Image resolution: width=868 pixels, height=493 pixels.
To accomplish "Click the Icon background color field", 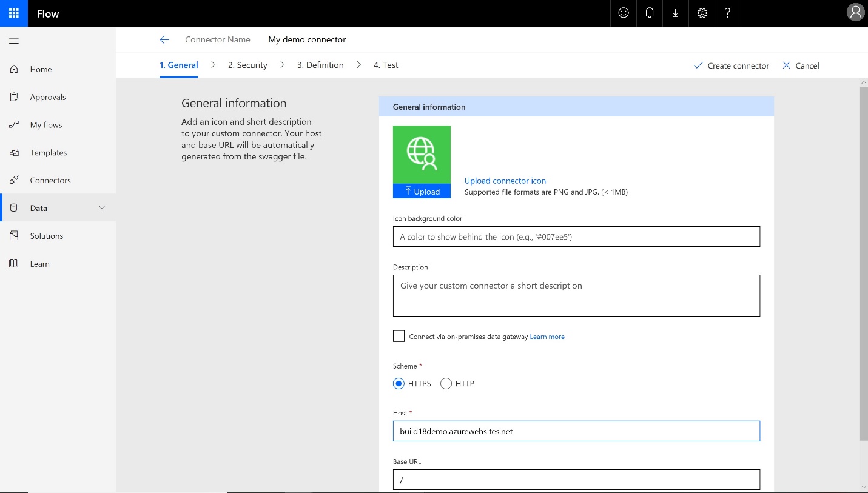I will click(x=576, y=236).
